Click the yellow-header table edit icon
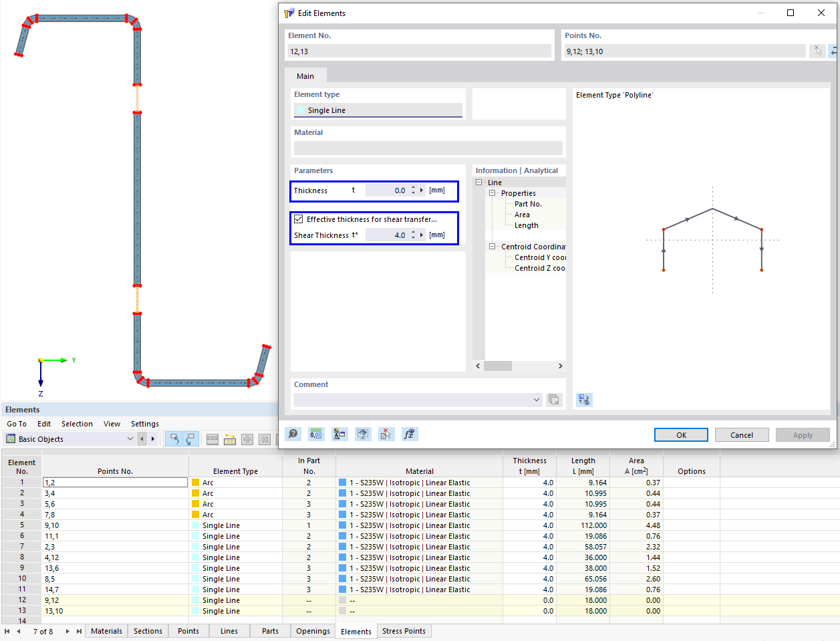 230,439
